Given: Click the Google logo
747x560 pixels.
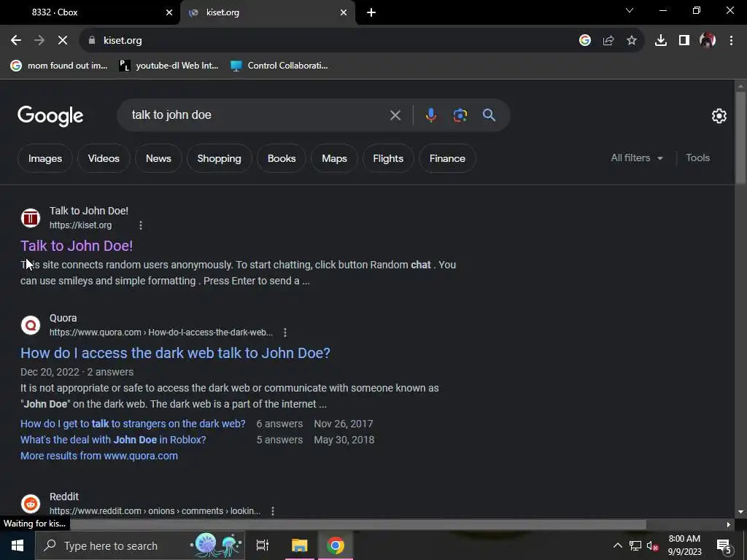Looking at the screenshot, I should [50, 116].
